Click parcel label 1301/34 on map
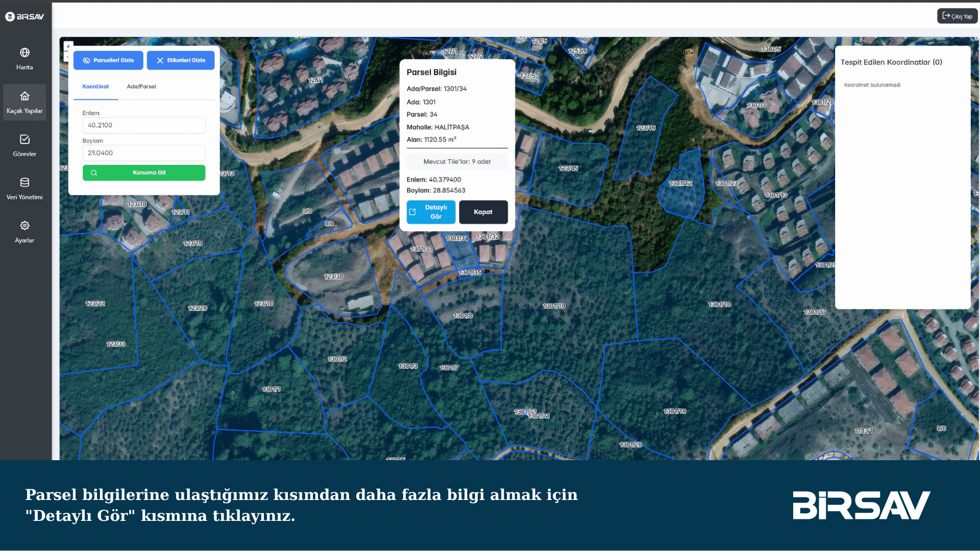The image size is (980, 551). 457,238
